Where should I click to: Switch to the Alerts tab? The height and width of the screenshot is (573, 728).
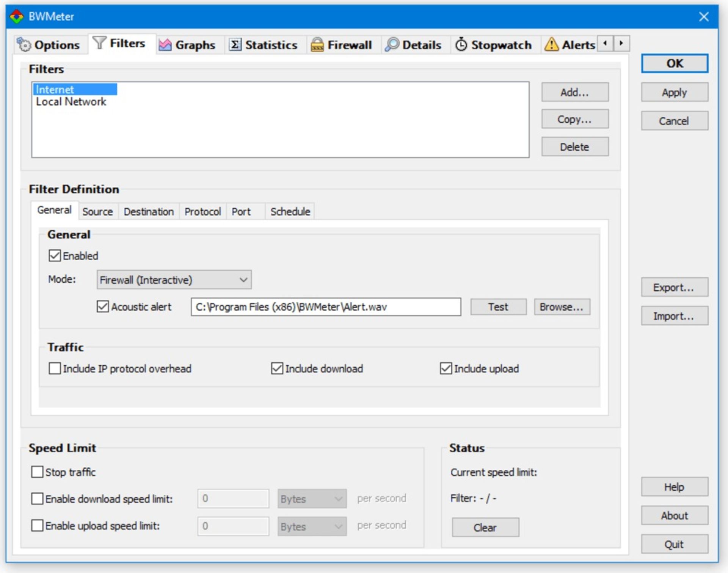[570, 45]
